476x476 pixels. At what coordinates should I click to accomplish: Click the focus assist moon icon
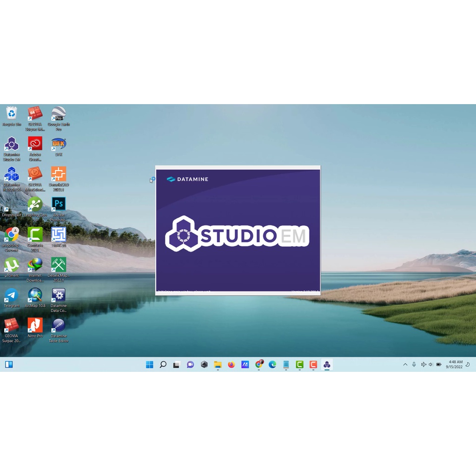(468, 364)
